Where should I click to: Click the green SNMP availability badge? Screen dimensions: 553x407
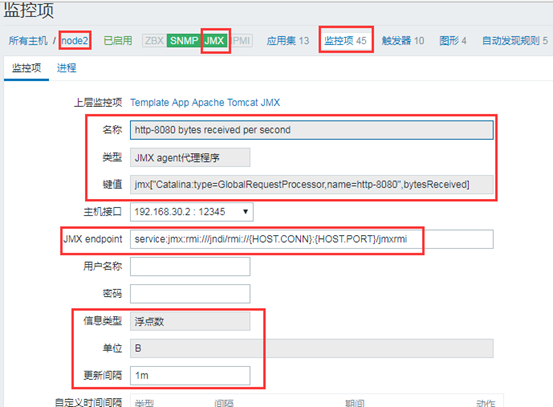pyautogui.click(x=184, y=41)
